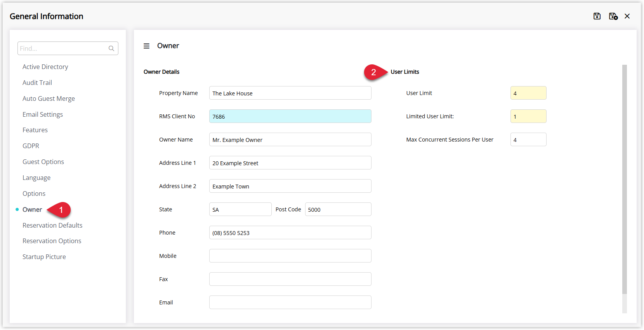Select the GDPR menu item
Screen dimensions: 644x330
[31, 146]
